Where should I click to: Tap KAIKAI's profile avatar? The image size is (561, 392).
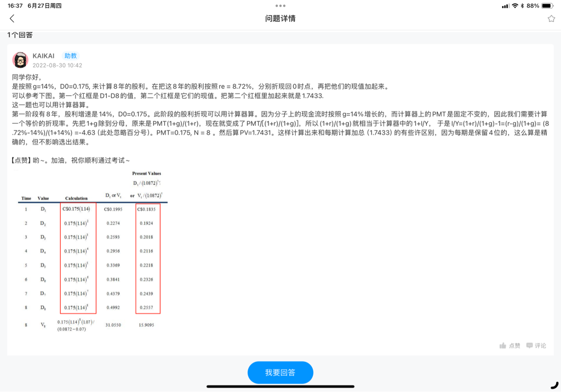click(x=20, y=60)
